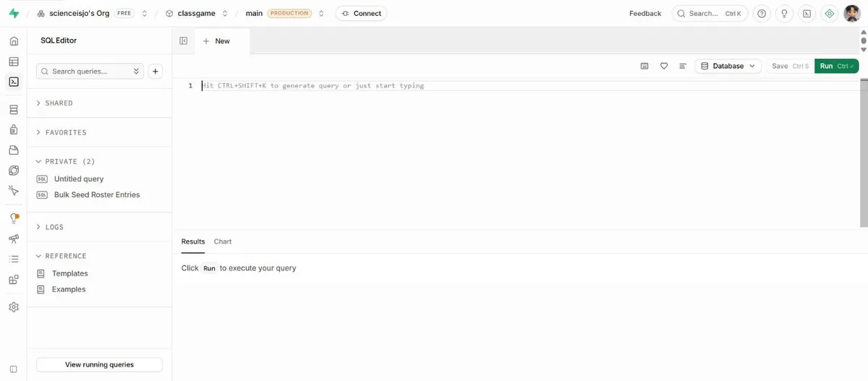868x381 pixels.
Task: Click the SQL Editor panel heading
Action: pos(59,40)
